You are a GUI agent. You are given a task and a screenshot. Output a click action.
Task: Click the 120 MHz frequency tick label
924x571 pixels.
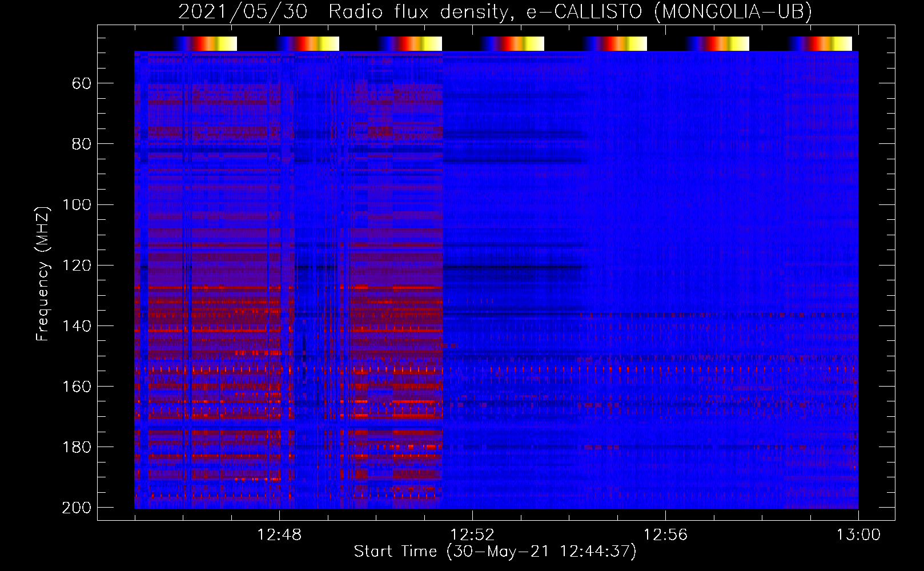77,266
